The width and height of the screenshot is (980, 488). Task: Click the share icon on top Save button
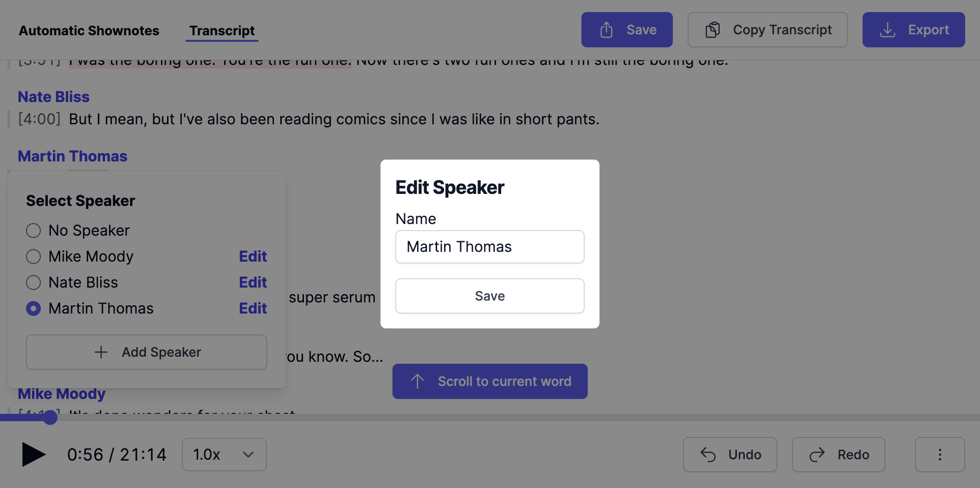tap(606, 30)
